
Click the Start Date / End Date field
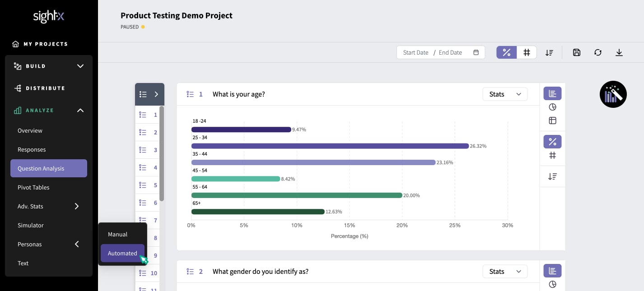point(441,52)
